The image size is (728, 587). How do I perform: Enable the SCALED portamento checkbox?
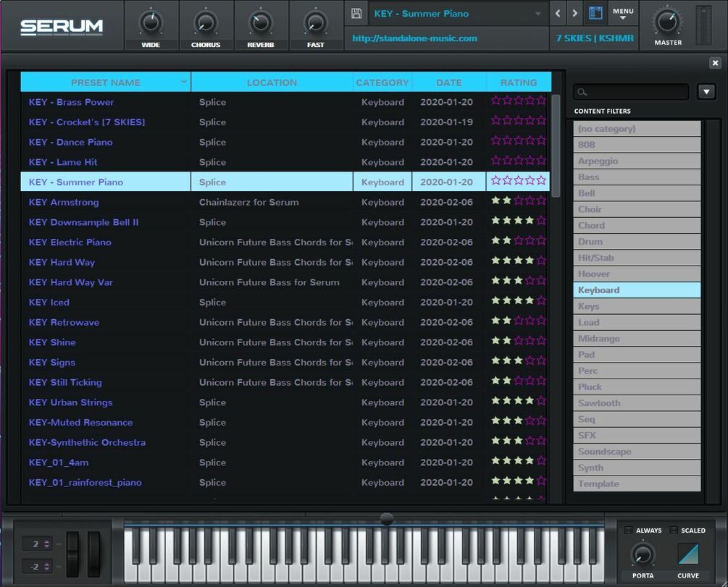(674, 530)
